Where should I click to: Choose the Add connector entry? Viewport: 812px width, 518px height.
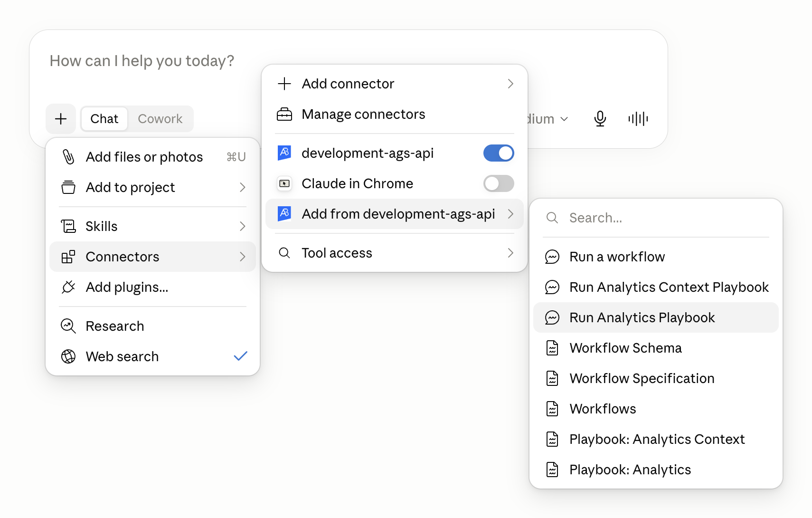[395, 84]
